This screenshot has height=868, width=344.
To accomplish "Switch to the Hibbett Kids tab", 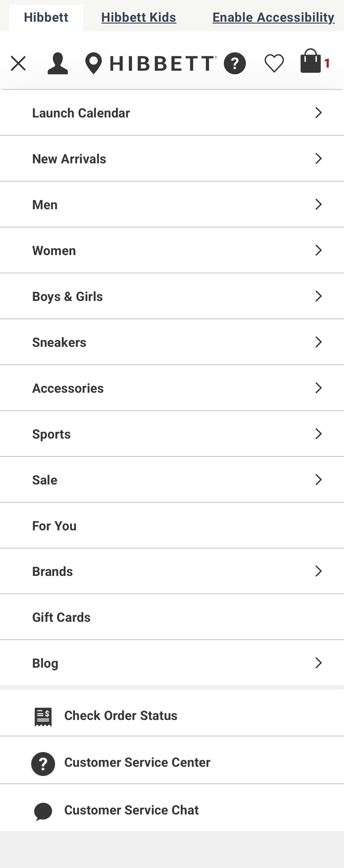I will (139, 17).
